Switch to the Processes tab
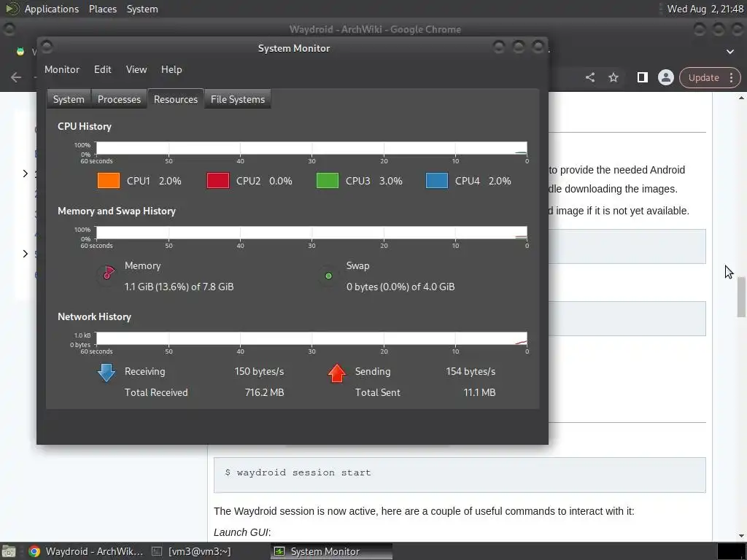Viewport: 747px width, 560px height. point(119,99)
